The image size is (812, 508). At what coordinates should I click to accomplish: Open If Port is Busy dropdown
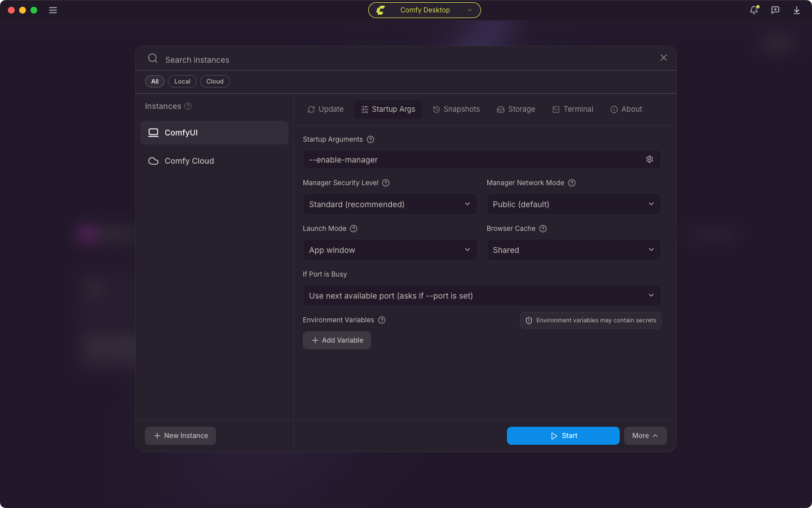[482, 296]
